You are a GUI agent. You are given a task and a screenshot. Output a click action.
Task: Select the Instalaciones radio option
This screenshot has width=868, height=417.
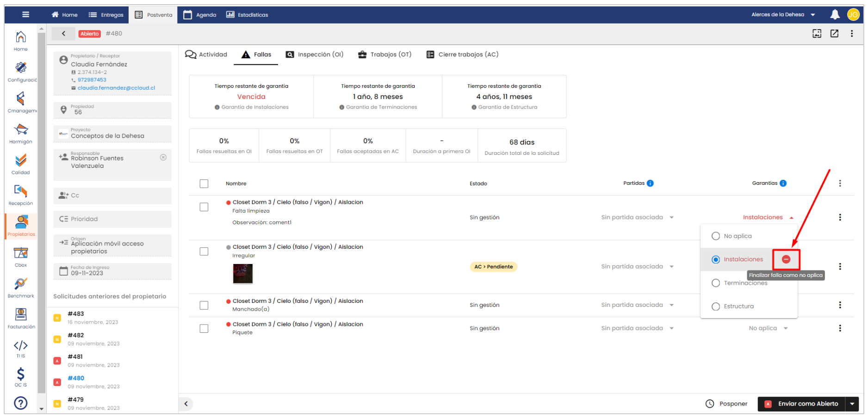pos(716,259)
